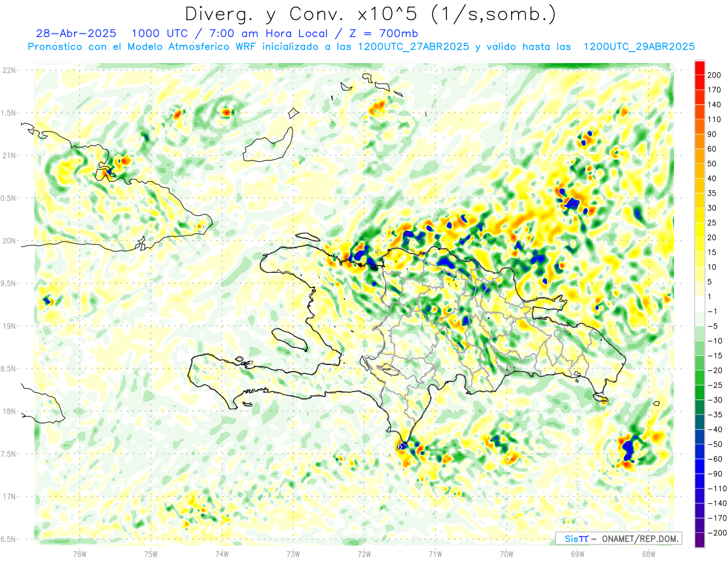The height and width of the screenshot is (562, 728).
Task: Click the 74W longitude label
Action: tap(222, 554)
